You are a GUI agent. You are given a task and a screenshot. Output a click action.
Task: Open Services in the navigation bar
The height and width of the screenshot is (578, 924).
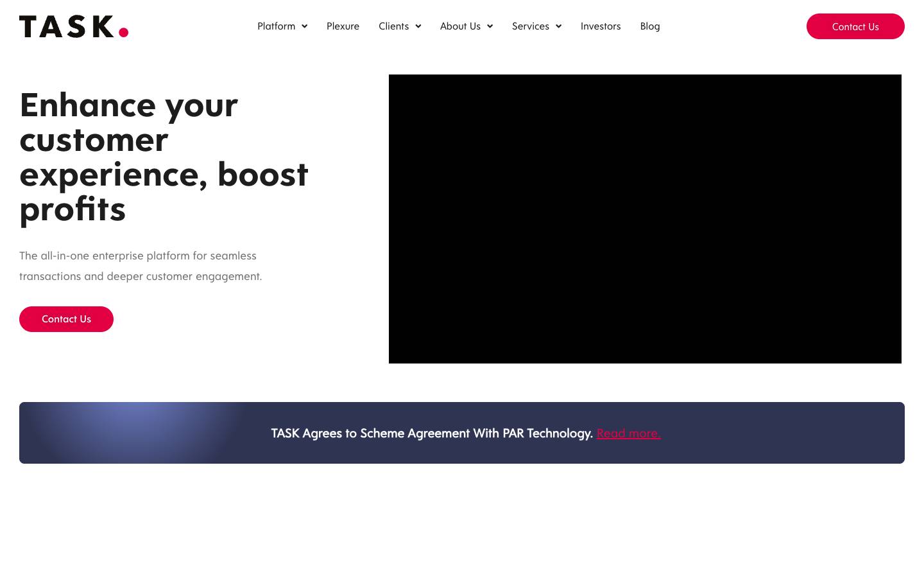coord(531,26)
